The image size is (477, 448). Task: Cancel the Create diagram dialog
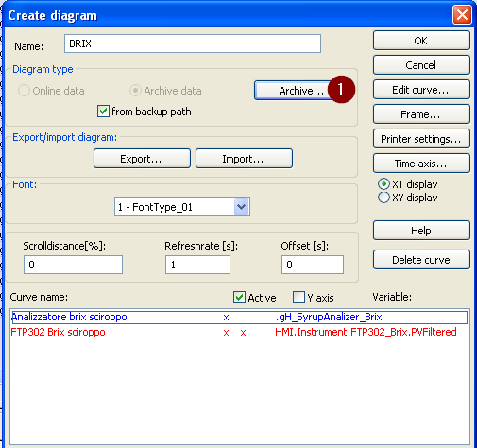tap(421, 65)
